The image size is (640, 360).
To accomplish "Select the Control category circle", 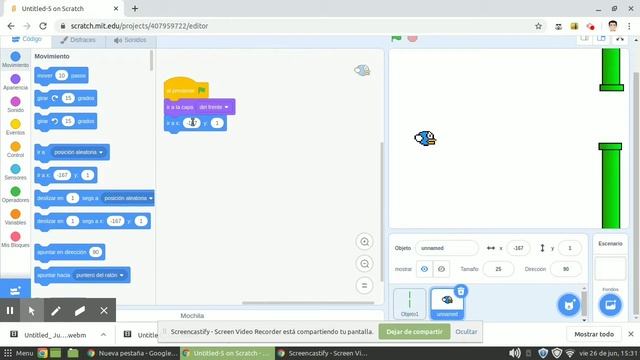I will click(16, 146).
